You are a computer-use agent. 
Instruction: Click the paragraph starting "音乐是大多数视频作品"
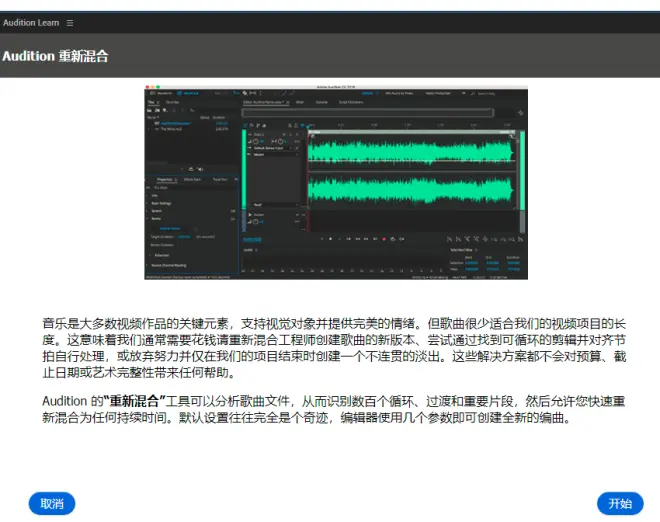334,348
